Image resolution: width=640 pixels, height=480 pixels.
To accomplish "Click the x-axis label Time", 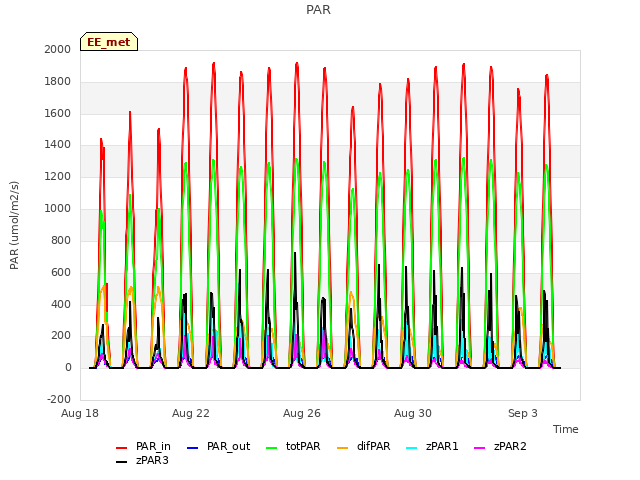I will point(566,429).
